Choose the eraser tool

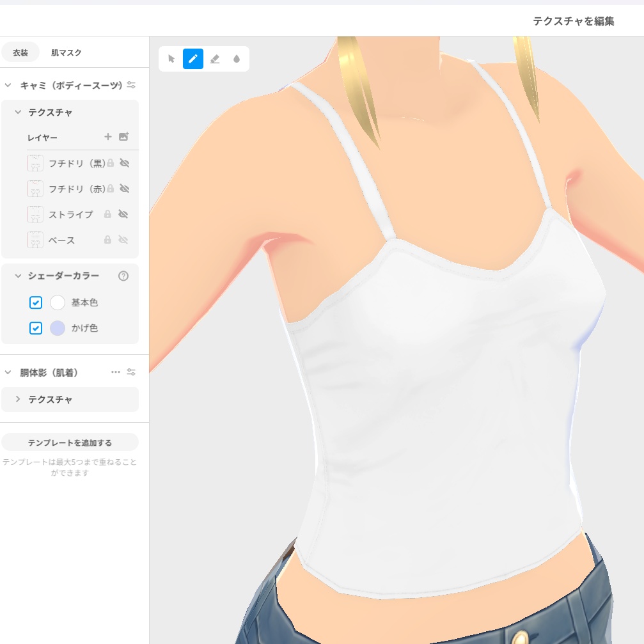point(215,59)
